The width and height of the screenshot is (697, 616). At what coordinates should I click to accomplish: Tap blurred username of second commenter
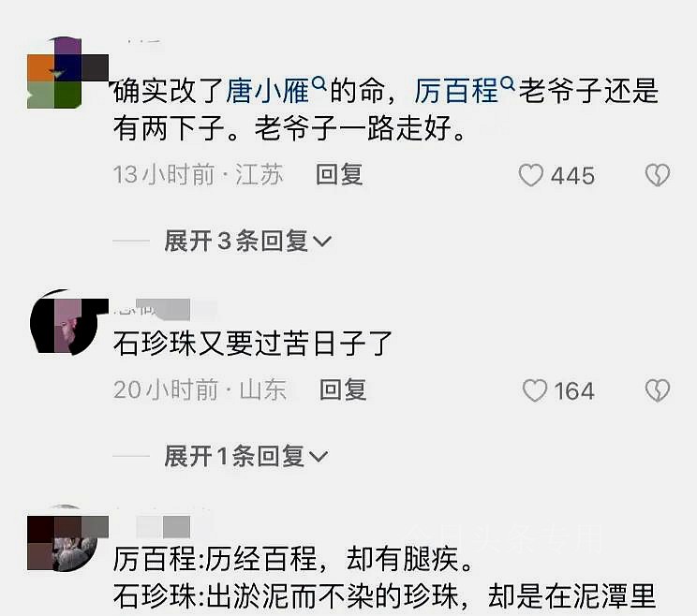(x=165, y=309)
